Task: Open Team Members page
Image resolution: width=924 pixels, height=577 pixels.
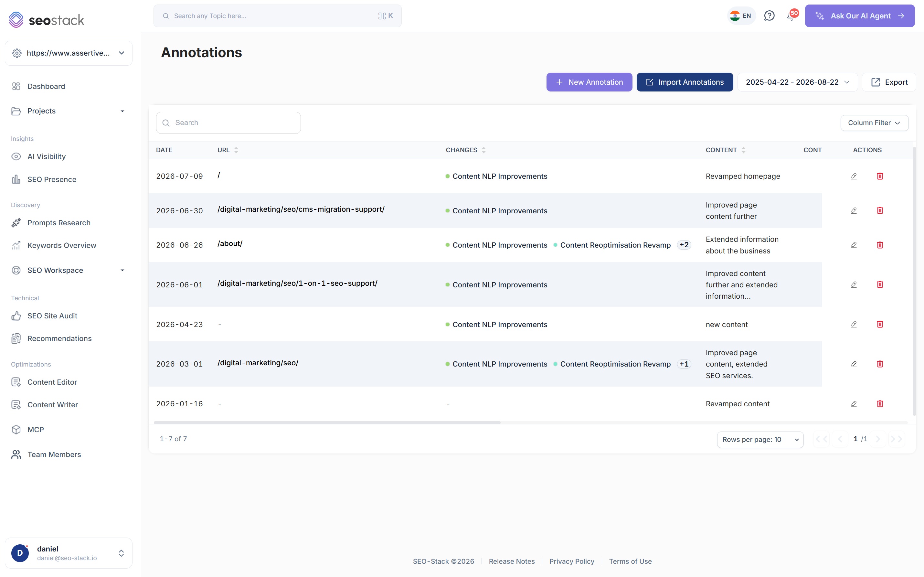Action: pyautogui.click(x=54, y=454)
